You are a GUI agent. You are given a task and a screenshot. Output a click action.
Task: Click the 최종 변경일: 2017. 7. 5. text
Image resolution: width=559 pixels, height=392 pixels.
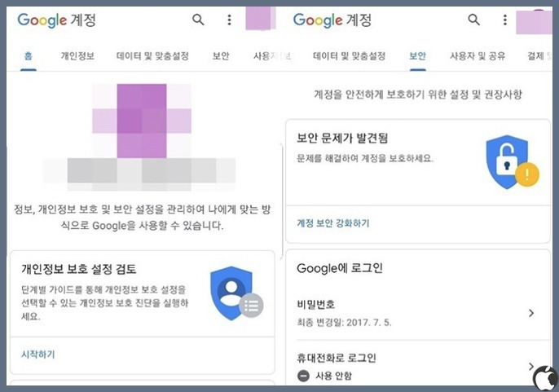coord(345,323)
